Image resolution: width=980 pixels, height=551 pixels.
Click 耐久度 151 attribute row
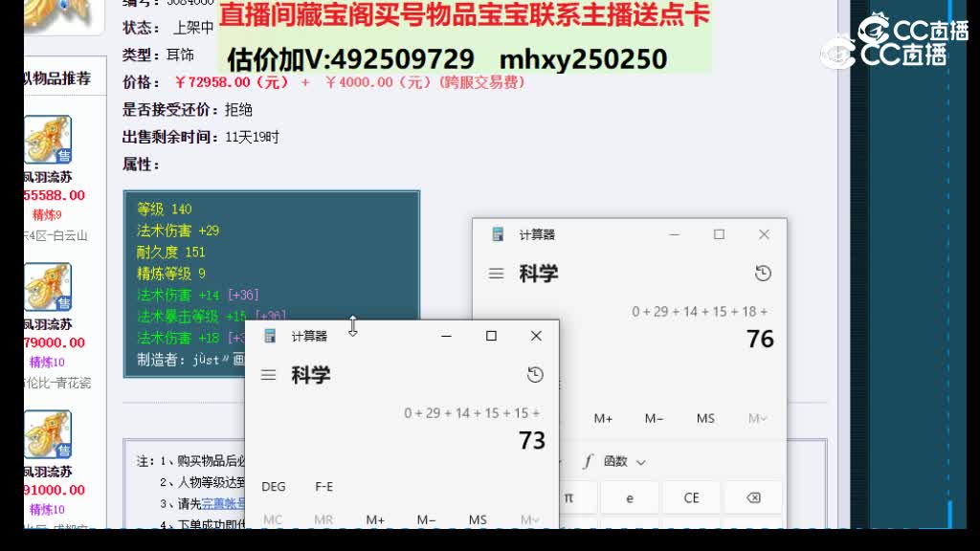pyautogui.click(x=171, y=253)
